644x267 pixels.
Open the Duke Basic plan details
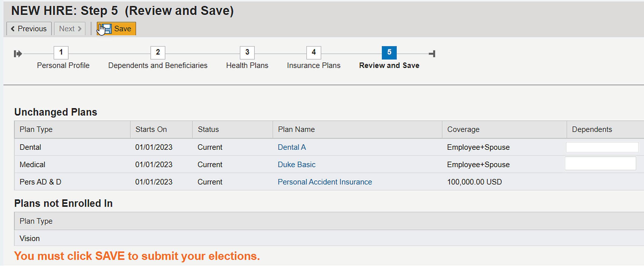pyautogui.click(x=296, y=164)
